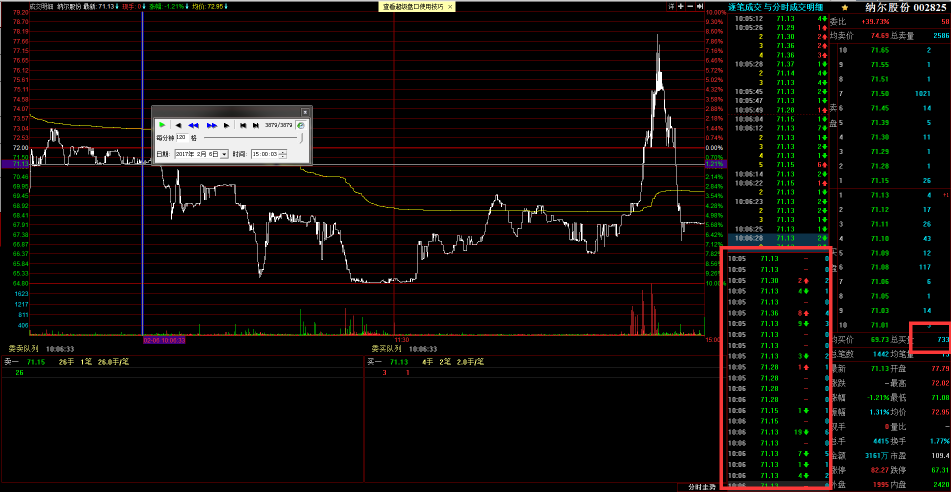Click the 02-06 10:06:33 time marker

pos(164,340)
